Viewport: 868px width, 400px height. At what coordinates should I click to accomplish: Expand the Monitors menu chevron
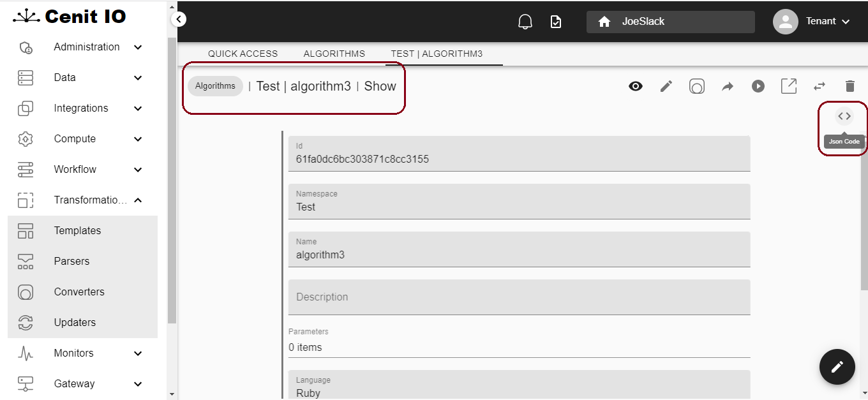click(x=138, y=353)
